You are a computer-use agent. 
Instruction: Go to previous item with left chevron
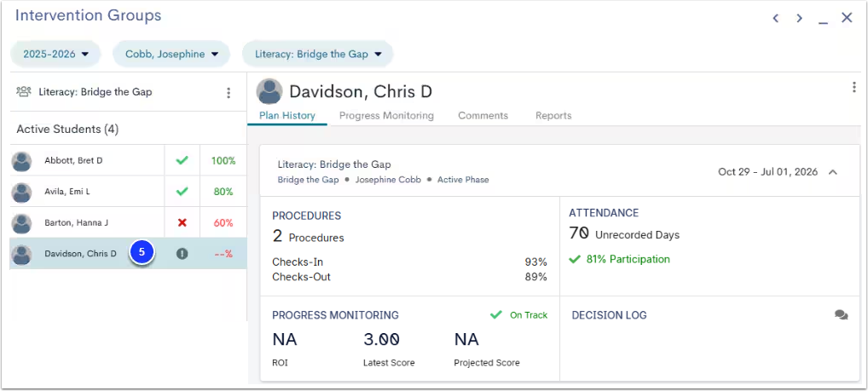point(776,18)
